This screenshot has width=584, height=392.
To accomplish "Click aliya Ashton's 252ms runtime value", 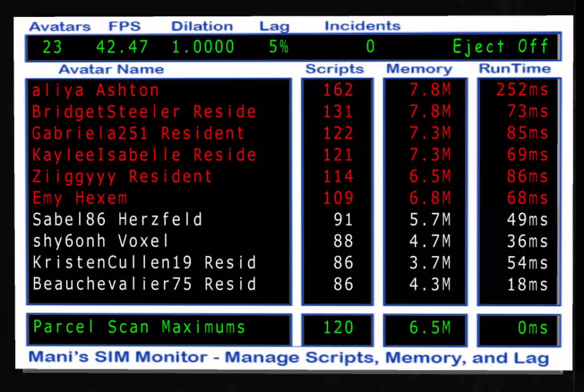I will tap(522, 90).
